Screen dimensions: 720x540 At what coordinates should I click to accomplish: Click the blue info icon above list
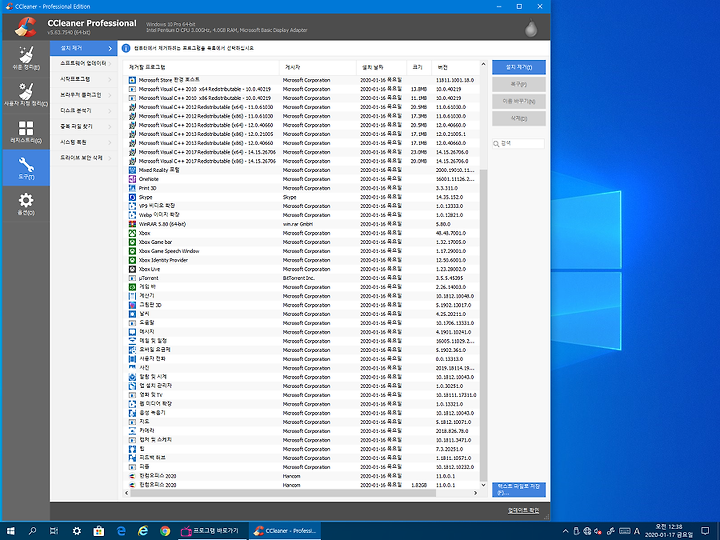126,48
